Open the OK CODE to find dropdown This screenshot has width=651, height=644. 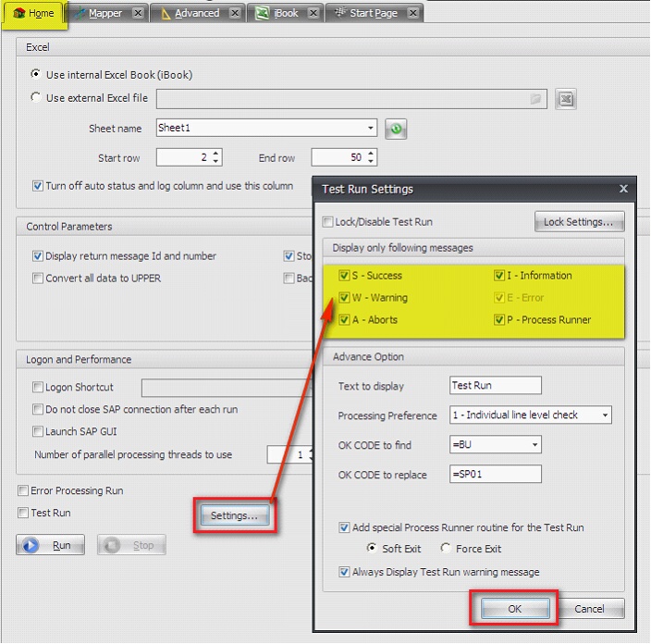click(534, 445)
